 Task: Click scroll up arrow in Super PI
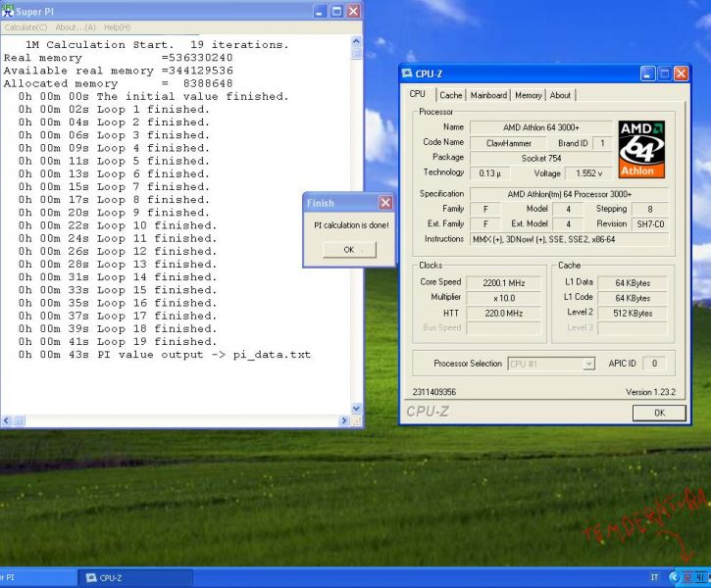[356, 41]
